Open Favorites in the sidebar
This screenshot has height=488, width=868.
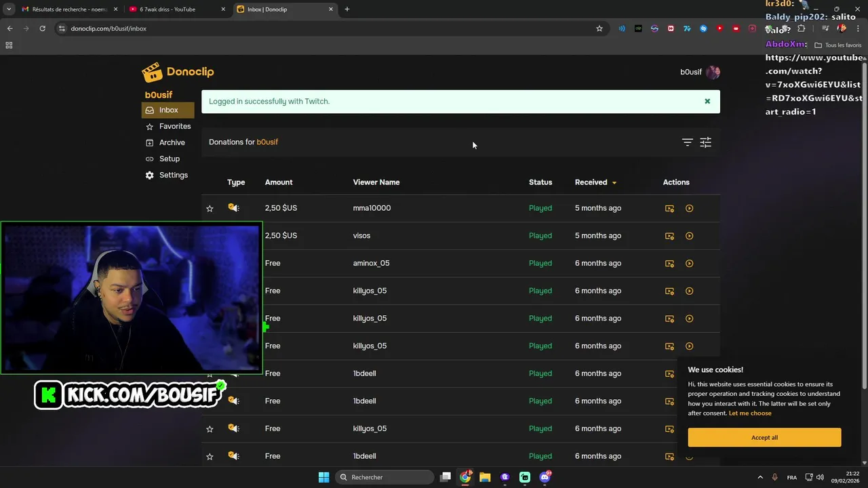click(x=167, y=126)
